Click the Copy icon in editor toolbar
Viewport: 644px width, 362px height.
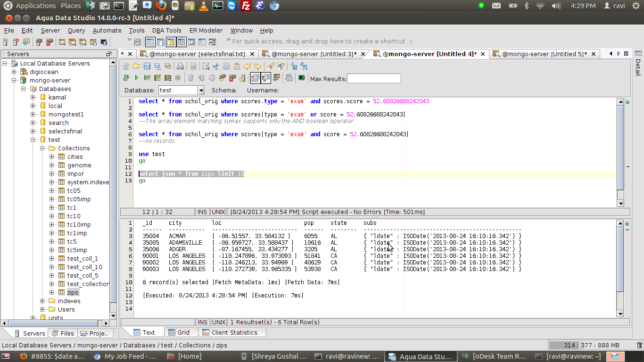pyautogui.click(x=226, y=66)
